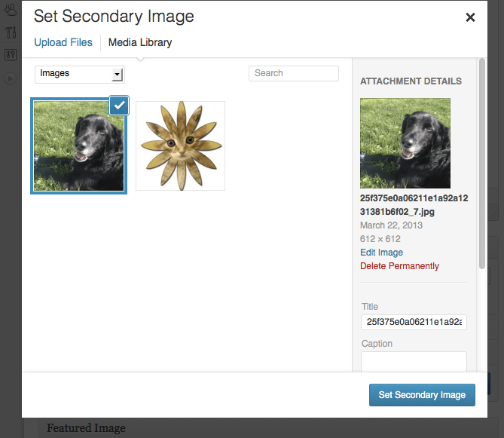Select the cat flower thumbnail
The height and width of the screenshot is (438, 504).
(180, 146)
